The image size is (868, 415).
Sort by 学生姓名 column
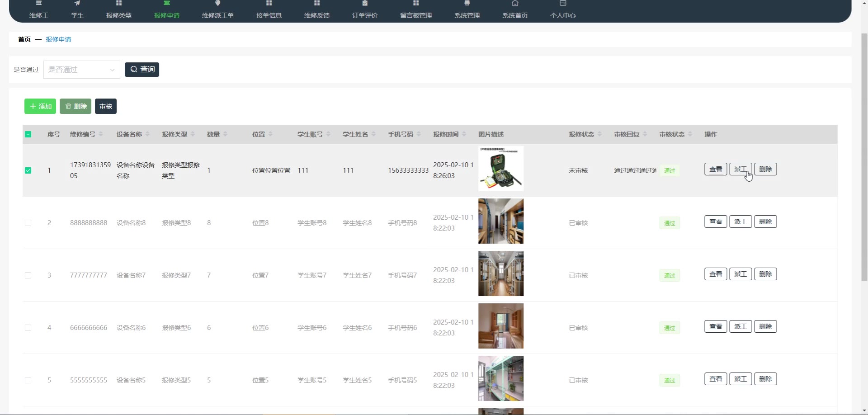[373, 134]
